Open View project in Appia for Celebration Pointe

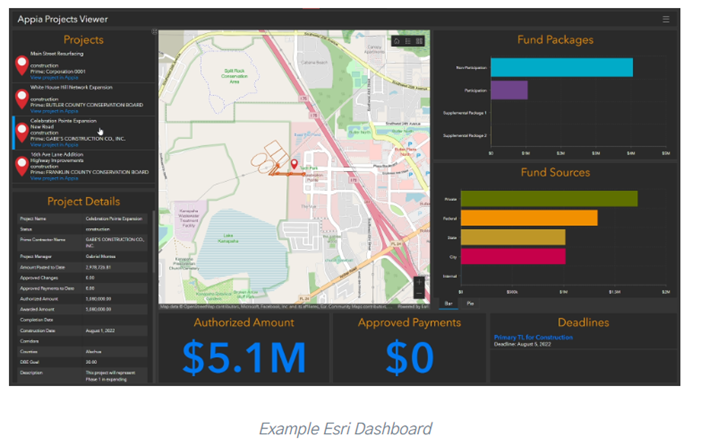point(55,144)
